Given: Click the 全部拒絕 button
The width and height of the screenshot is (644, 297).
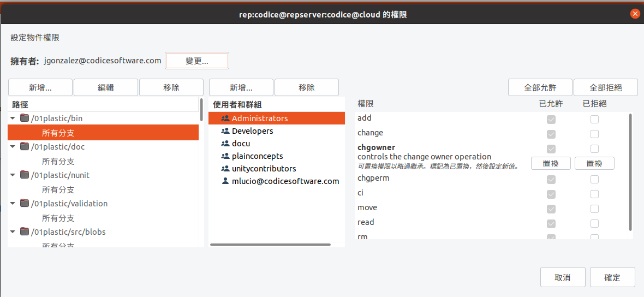Looking at the screenshot, I should click(606, 87).
